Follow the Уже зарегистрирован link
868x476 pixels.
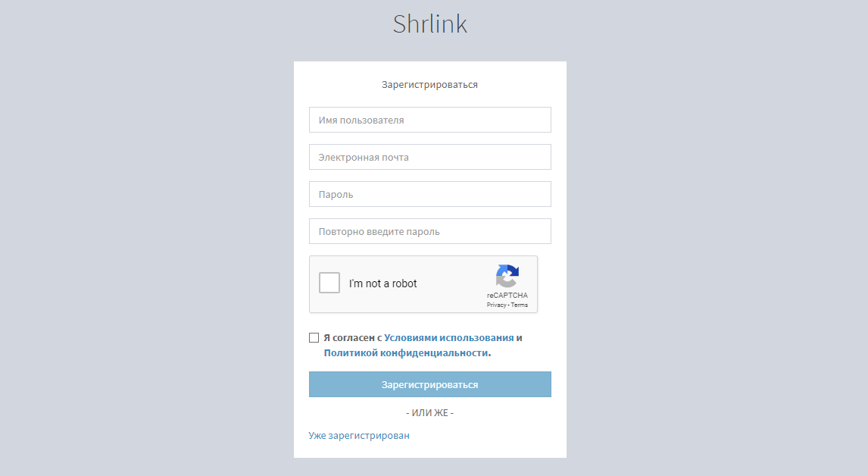tap(359, 436)
